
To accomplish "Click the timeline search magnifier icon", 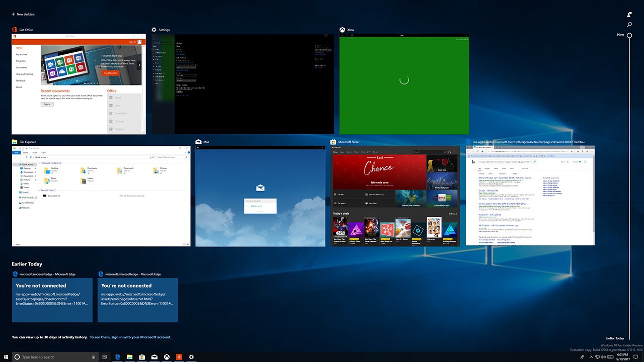I will click(629, 24).
